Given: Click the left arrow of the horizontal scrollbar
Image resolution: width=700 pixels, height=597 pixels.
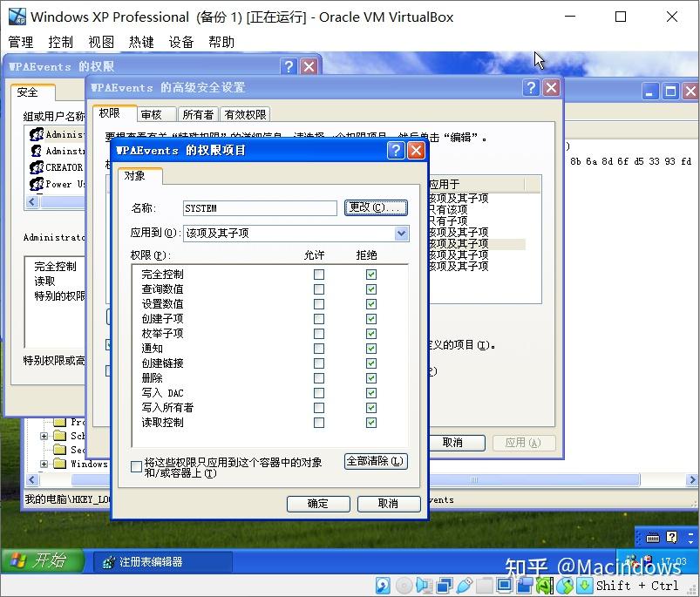Looking at the screenshot, I should (31, 479).
